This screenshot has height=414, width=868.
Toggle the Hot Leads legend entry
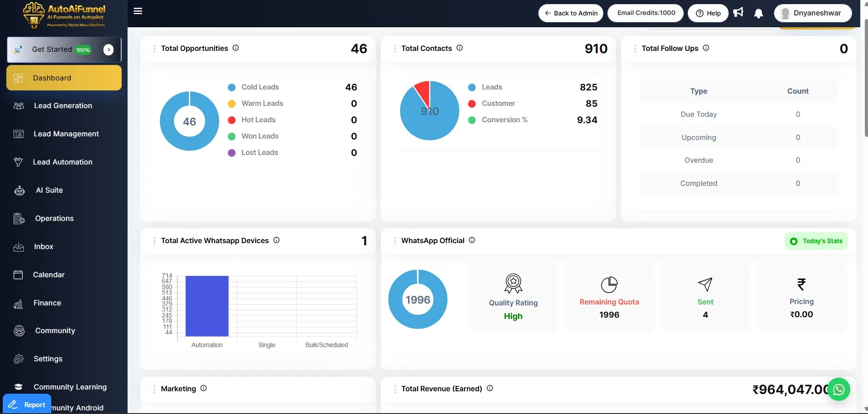tap(252, 120)
